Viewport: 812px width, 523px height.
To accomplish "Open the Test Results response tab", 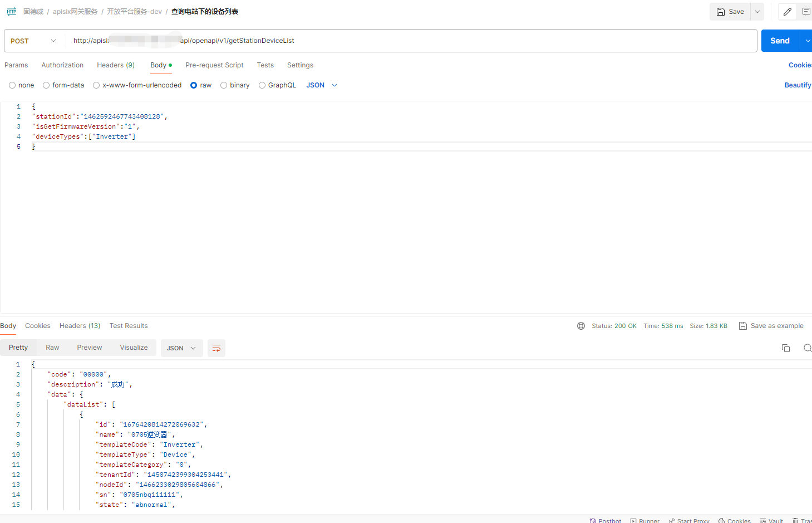I will coord(129,326).
